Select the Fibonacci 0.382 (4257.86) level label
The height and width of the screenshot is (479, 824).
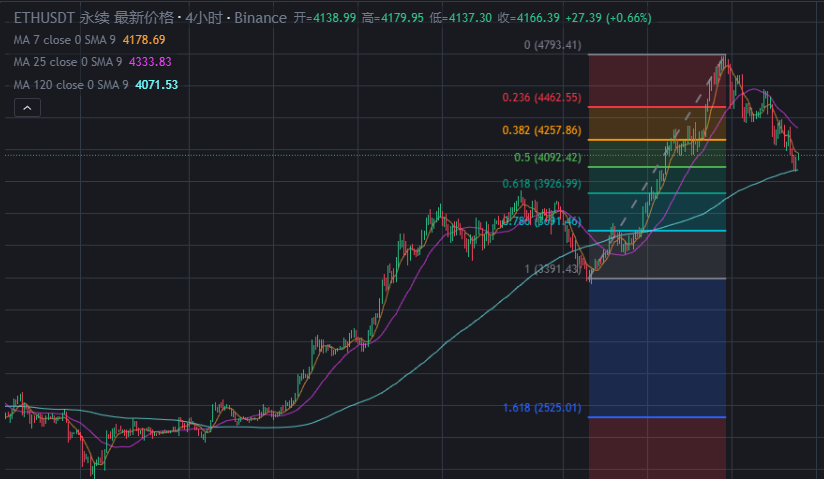542,130
